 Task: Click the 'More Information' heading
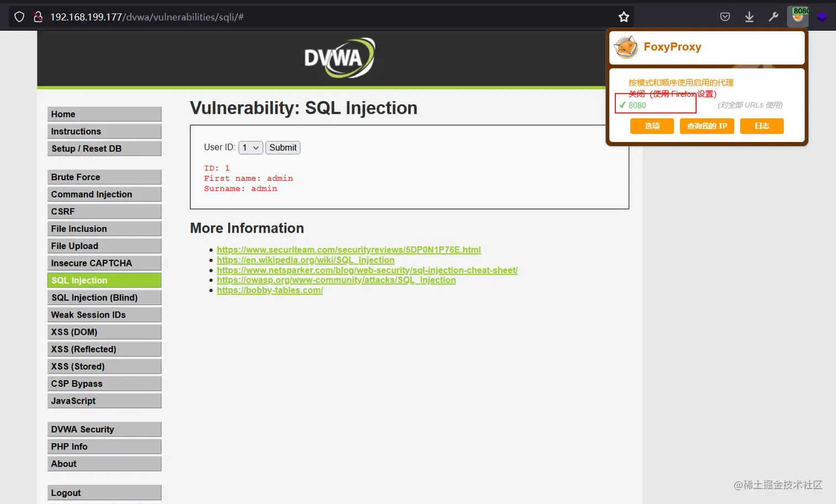247,228
